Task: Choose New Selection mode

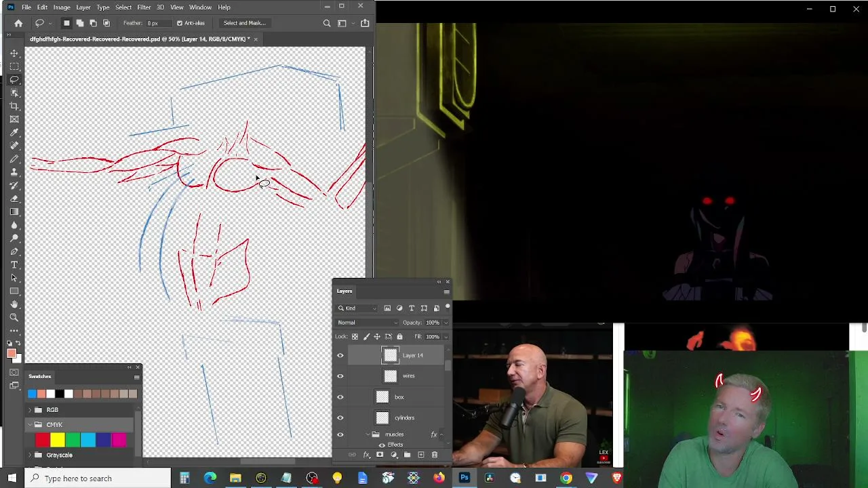Action: coord(66,23)
